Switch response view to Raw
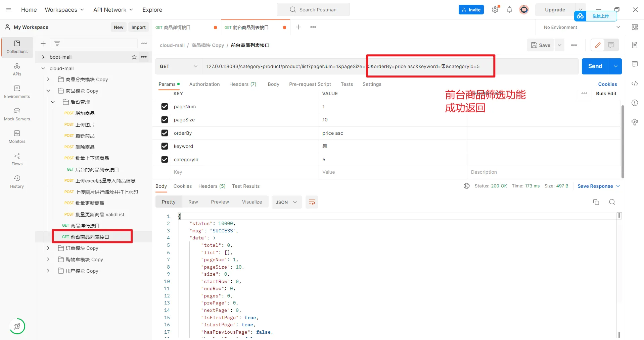 click(x=193, y=202)
